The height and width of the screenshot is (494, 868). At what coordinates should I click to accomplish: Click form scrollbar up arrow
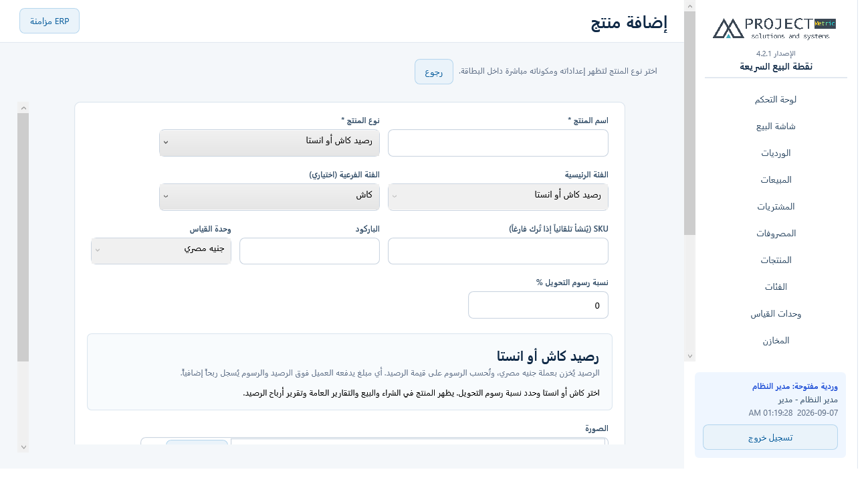[23, 107]
